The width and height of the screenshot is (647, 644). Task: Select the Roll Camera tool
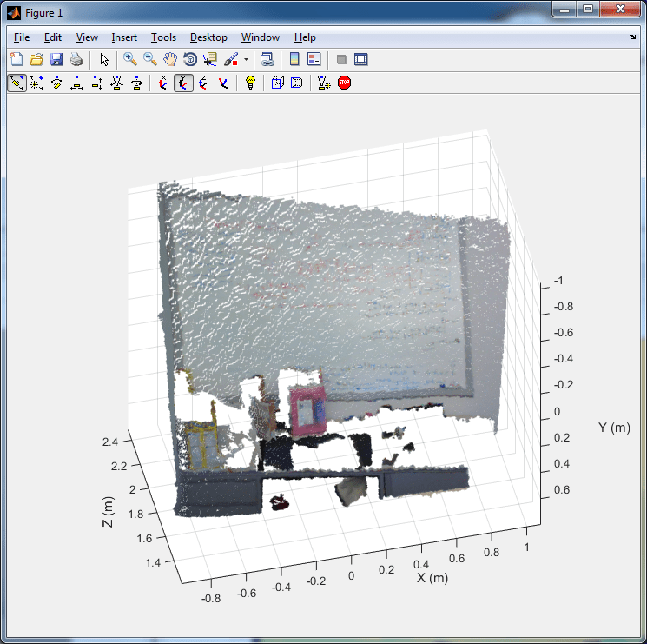click(x=136, y=83)
